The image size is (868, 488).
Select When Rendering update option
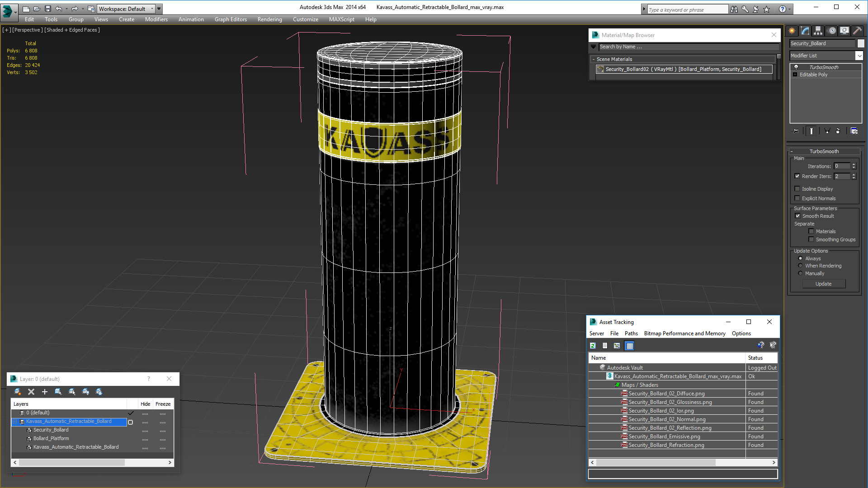[800, 266]
